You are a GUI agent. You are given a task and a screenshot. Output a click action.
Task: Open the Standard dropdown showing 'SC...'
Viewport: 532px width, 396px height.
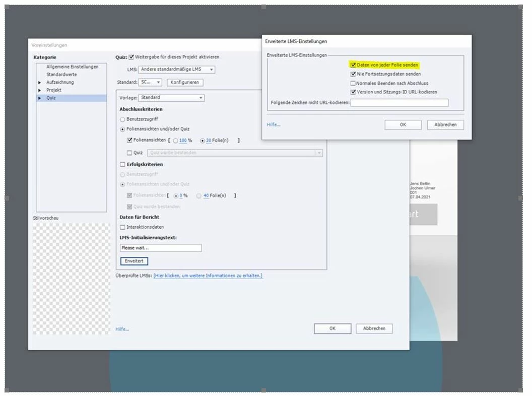coord(150,82)
